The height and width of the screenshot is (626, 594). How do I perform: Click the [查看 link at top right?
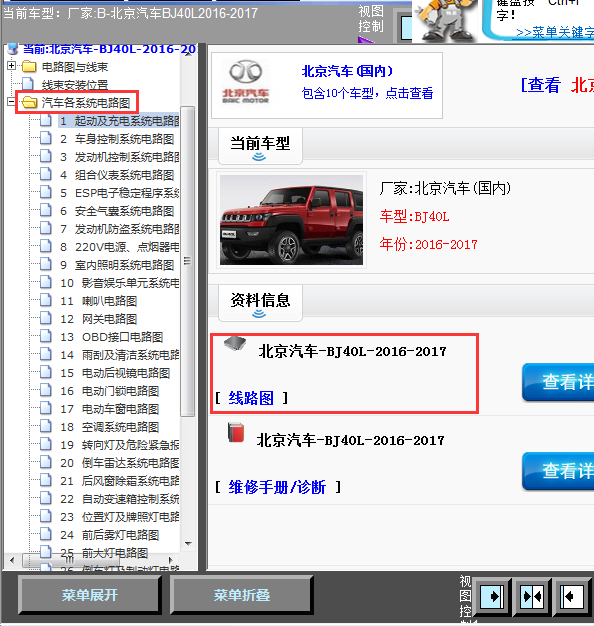coord(541,85)
